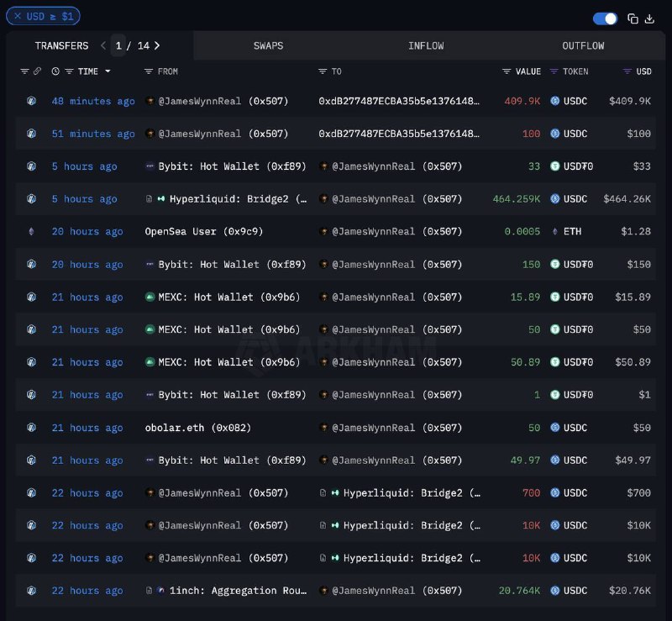The image size is (672, 621).
Task: Open obolar.eth (0x082)
Action: pyautogui.click(x=198, y=428)
